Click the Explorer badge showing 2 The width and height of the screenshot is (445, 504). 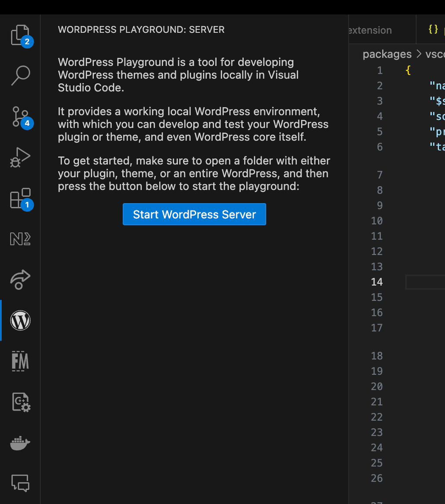[x=28, y=42]
